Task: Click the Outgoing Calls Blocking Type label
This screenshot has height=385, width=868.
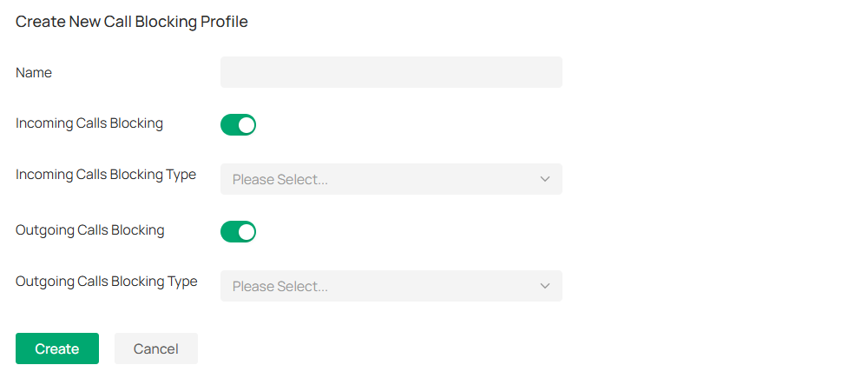Action: coord(107,282)
